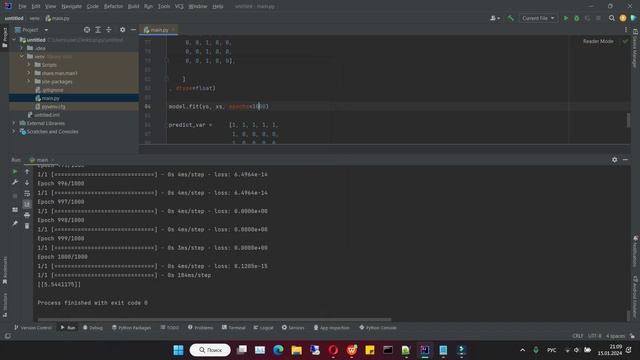Click the wrench icon in Run panel
640x360 pixels.
coord(15,182)
